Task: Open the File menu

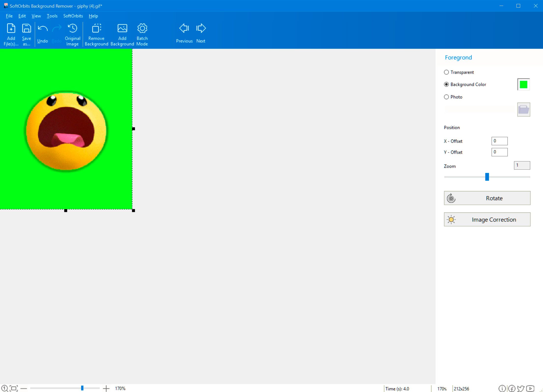Action: click(9, 15)
